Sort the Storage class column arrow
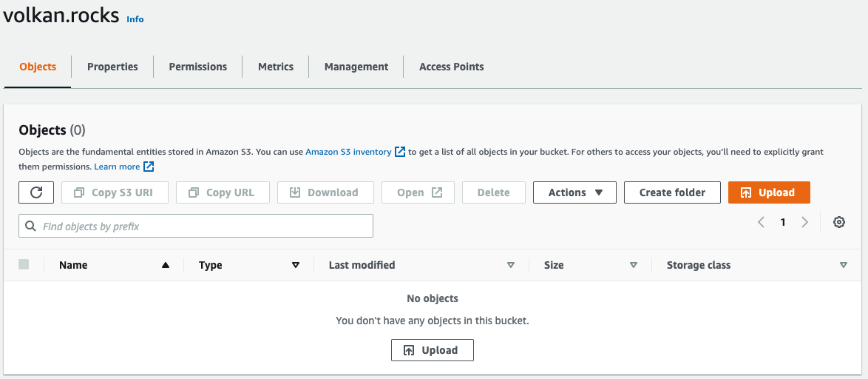 pos(843,265)
